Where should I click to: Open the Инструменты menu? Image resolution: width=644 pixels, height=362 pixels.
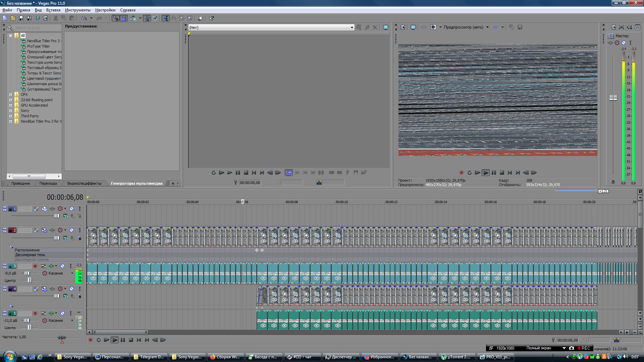pyautogui.click(x=77, y=10)
